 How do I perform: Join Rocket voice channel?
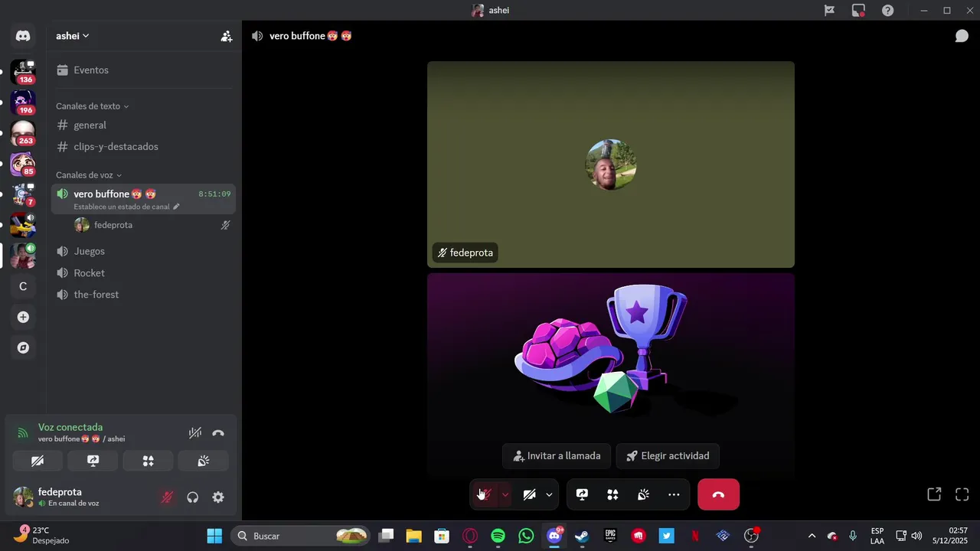[144, 272]
